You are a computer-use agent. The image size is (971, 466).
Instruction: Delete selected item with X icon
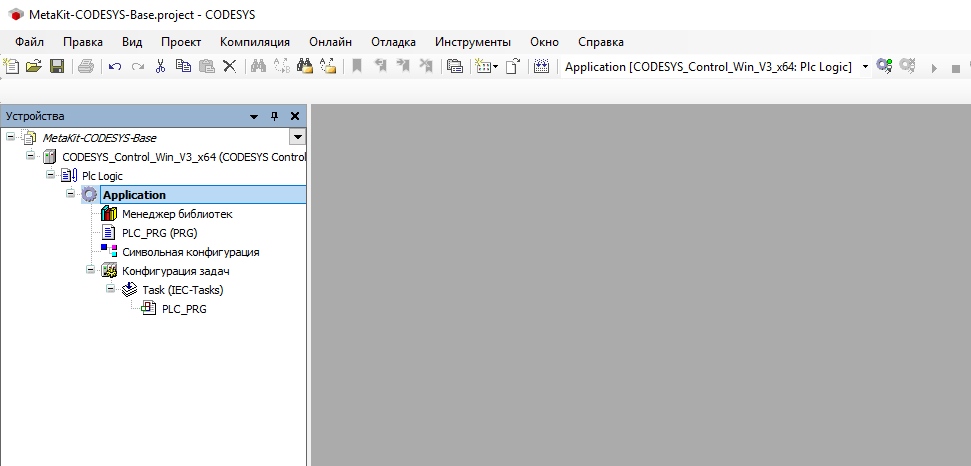230,66
